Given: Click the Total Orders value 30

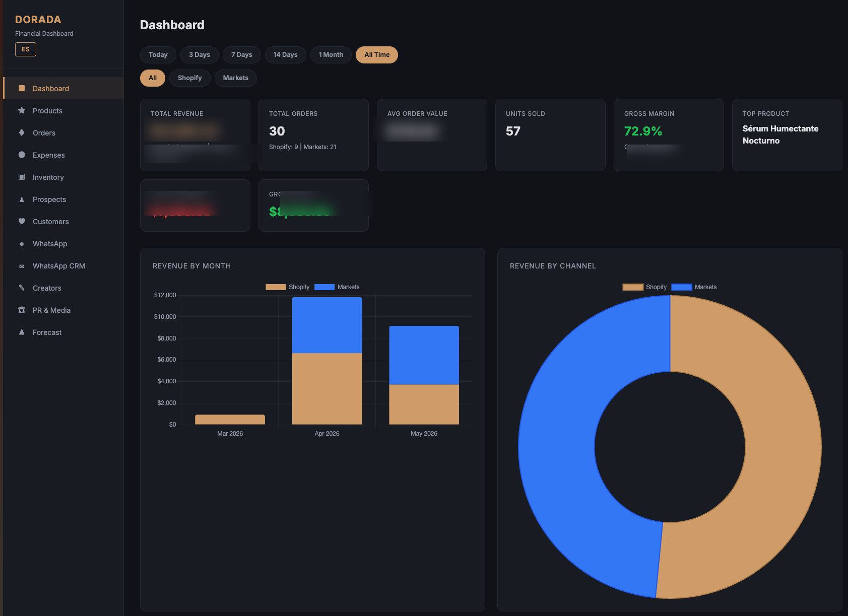Looking at the screenshot, I should tap(277, 131).
